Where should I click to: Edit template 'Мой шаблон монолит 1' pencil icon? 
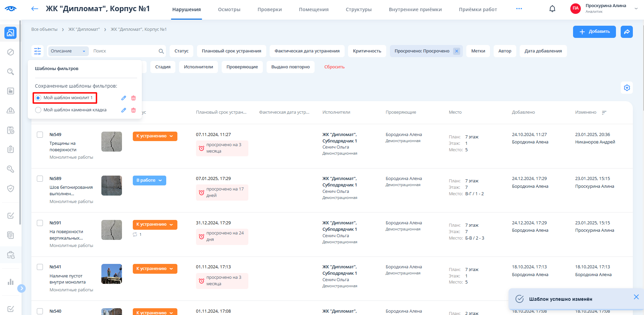[124, 98]
